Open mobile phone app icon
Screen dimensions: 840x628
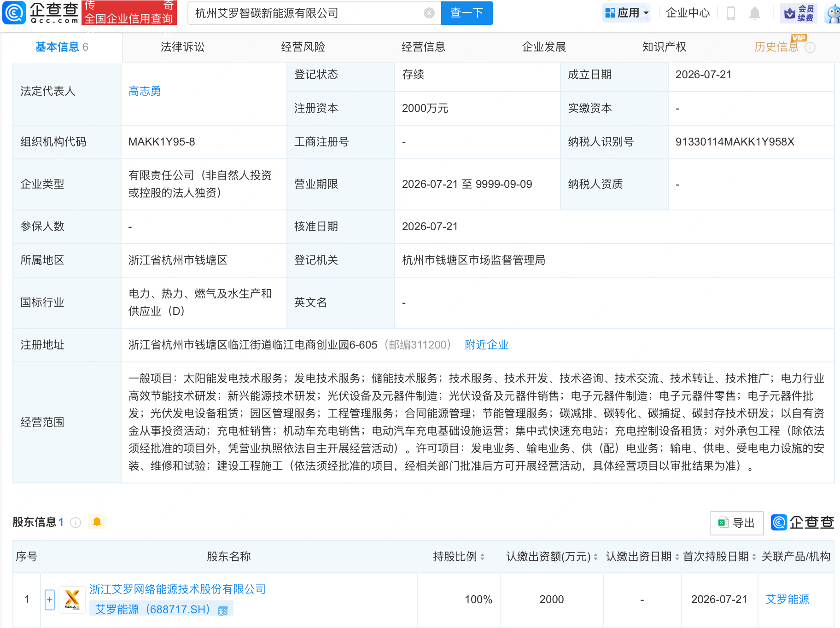point(730,13)
